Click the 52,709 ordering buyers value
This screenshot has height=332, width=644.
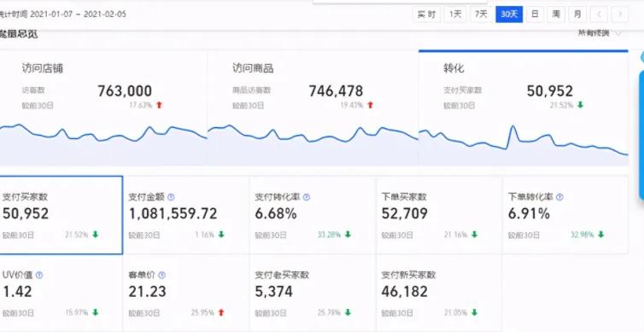pyautogui.click(x=404, y=213)
